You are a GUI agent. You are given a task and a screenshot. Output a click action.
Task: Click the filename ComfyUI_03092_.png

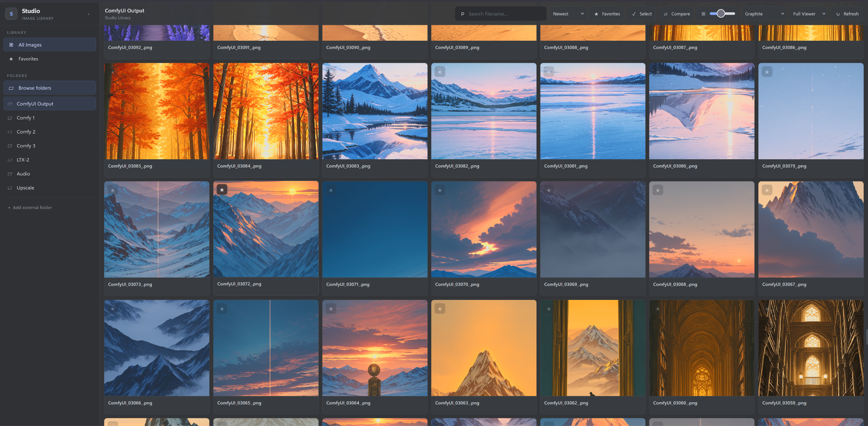point(130,47)
